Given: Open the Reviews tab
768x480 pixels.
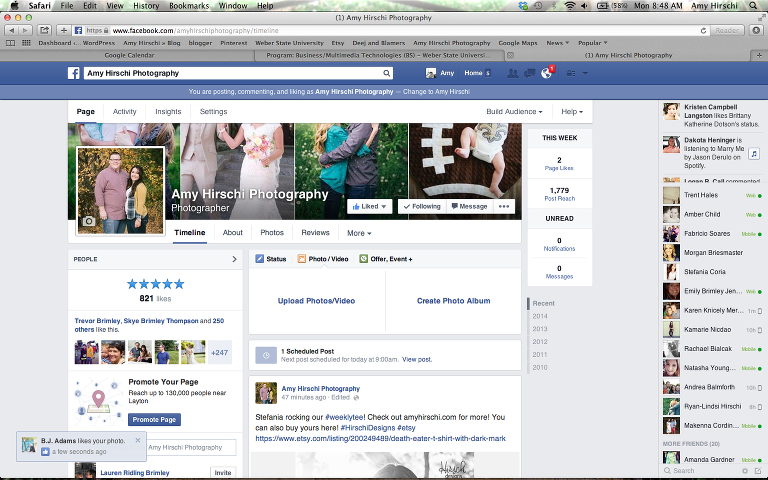Looking at the screenshot, I should point(315,233).
